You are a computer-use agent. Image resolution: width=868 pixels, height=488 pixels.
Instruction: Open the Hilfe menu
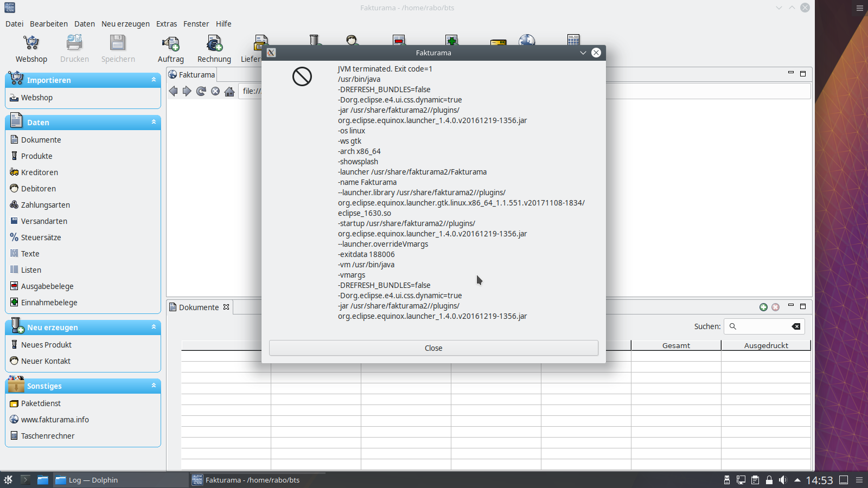click(x=224, y=24)
